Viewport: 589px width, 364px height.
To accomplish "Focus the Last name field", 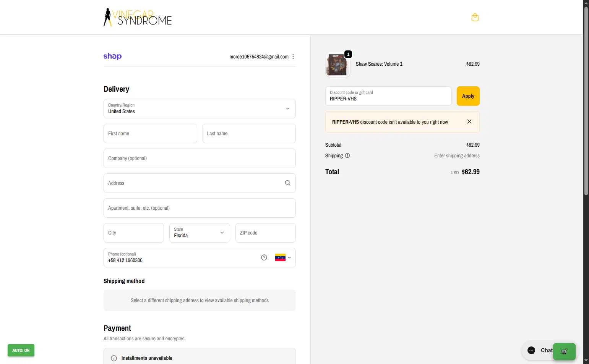I will pos(249,133).
